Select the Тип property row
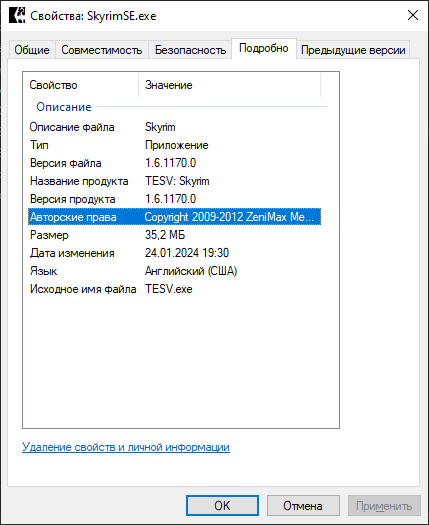The height and width of the screenshot is (525, 429). (x=174, y=145)
